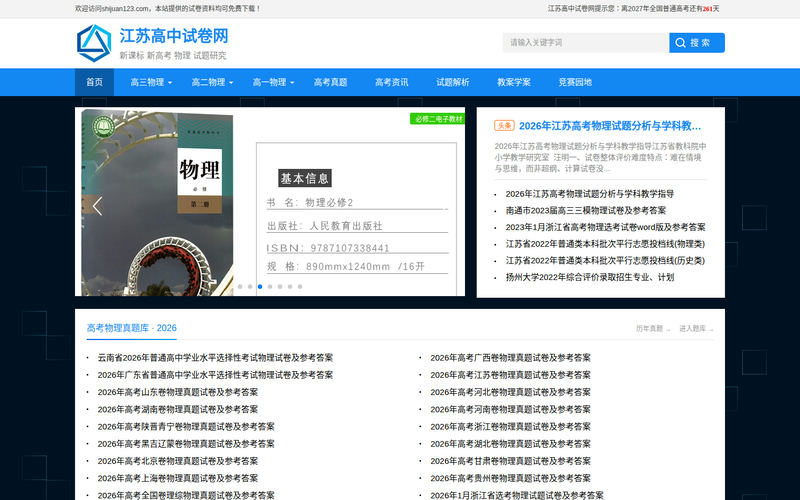Open the 教案学案 navigation item
800x500 pixels.
(514, 82)
